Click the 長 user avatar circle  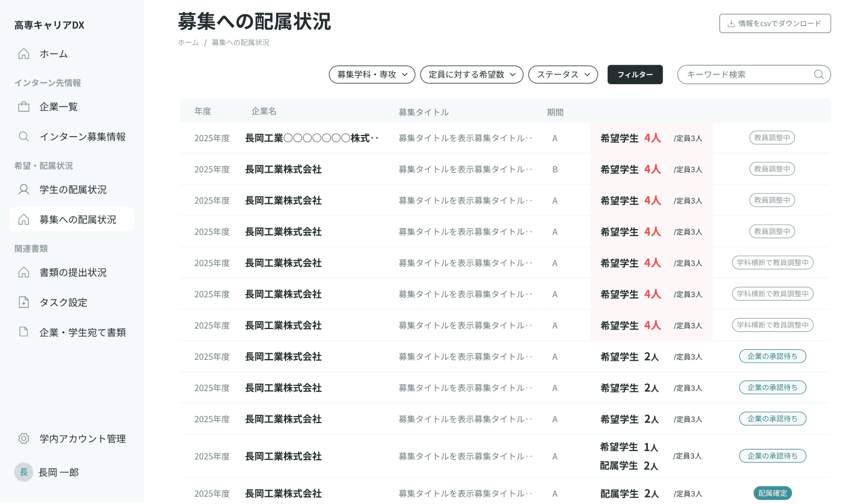[24, 472]
